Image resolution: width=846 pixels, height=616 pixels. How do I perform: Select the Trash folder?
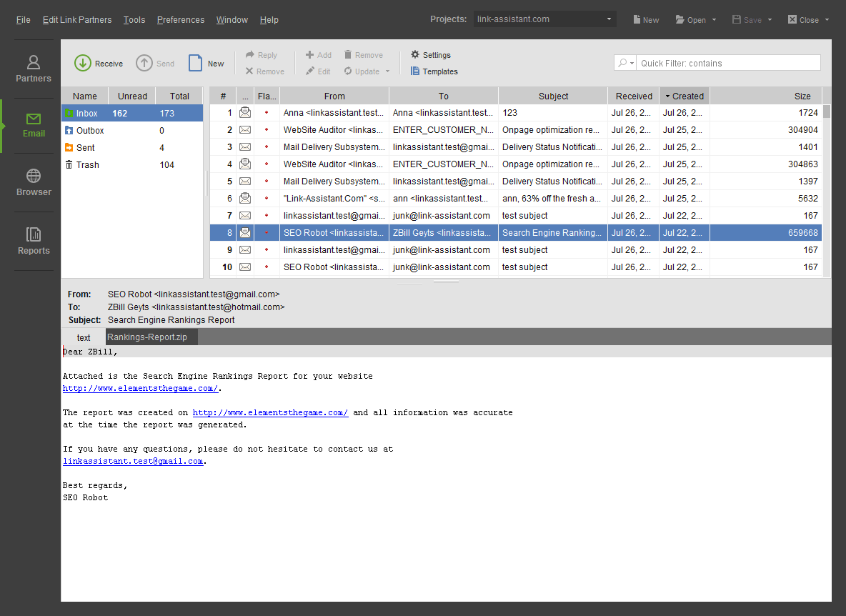click(87, 165)
